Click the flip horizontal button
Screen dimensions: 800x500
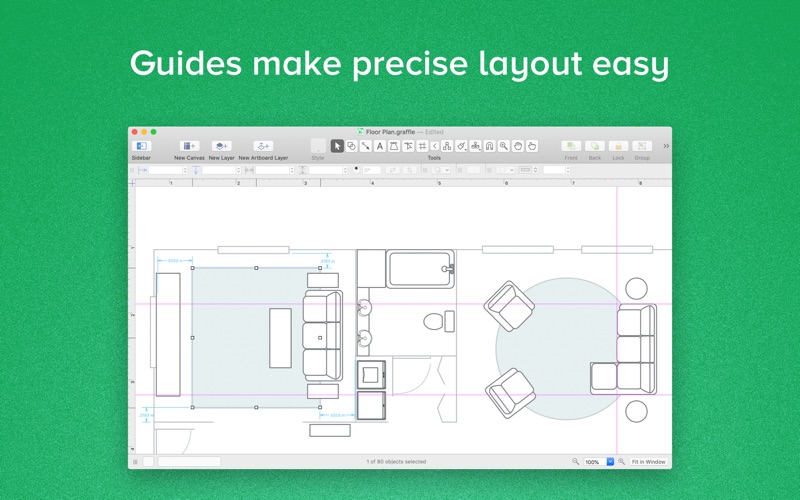point(392,170)
